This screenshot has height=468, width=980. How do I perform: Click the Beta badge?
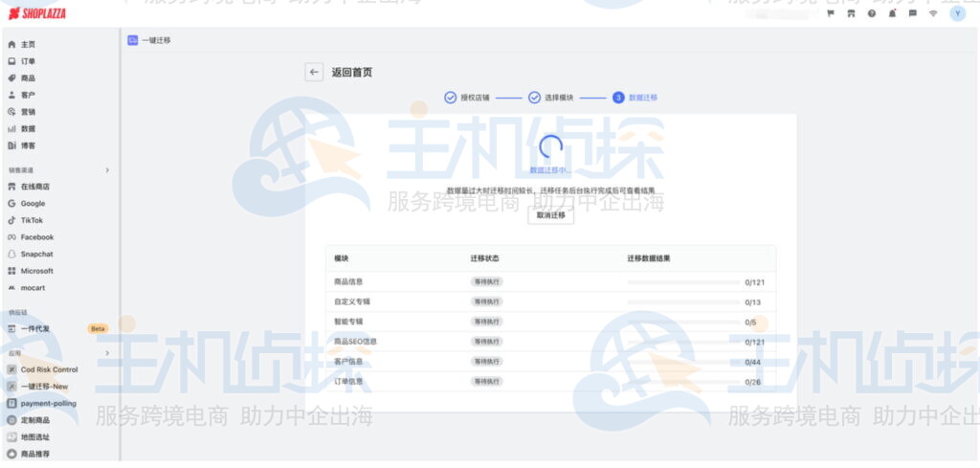pyautogui.click(x=98, y=328)
